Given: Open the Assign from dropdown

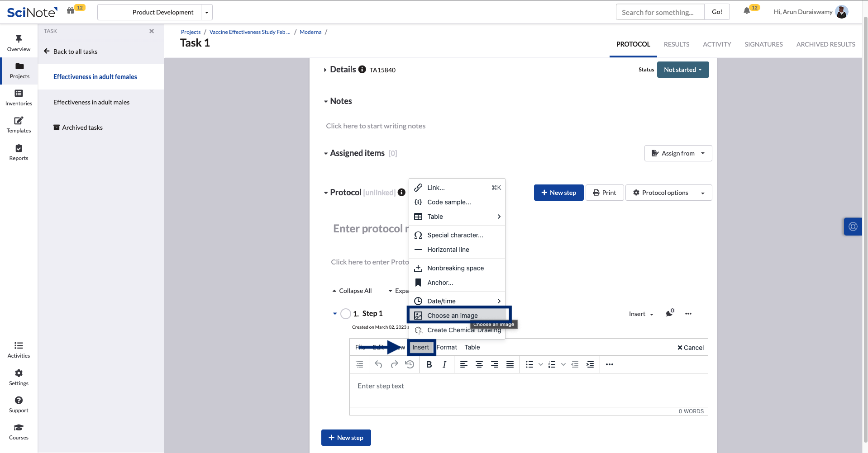Looking at the screenshot, I should pos(678,153).
